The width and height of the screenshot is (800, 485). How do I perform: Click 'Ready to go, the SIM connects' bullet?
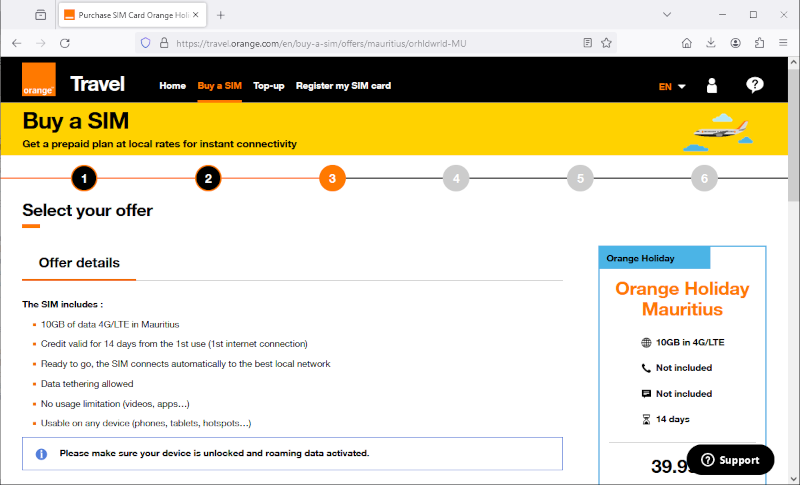186,364
